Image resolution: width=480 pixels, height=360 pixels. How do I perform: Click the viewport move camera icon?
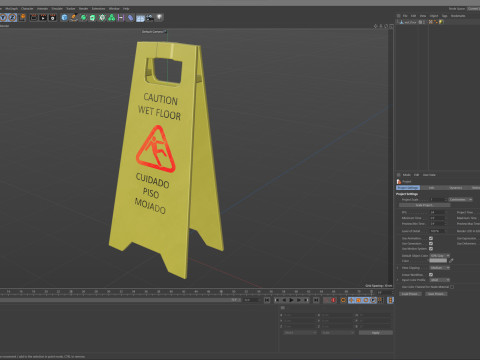click(x=376, y=26)
